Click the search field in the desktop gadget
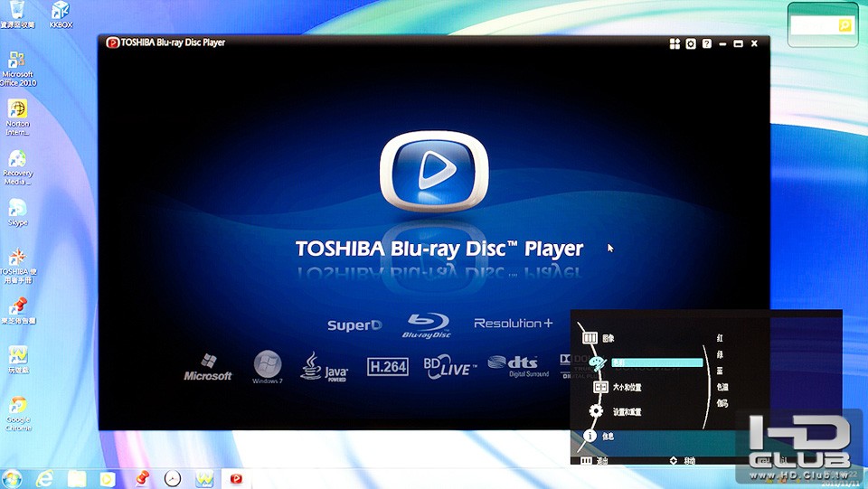The width and height of the screenshot is (868, 489). click(814, 25)
